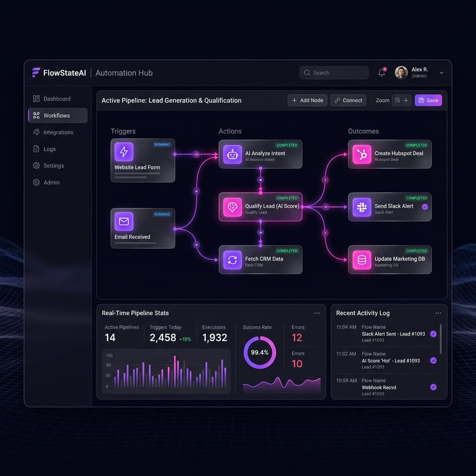Click the Add Node button
The image size is (476, 476).
pos(307,100)
